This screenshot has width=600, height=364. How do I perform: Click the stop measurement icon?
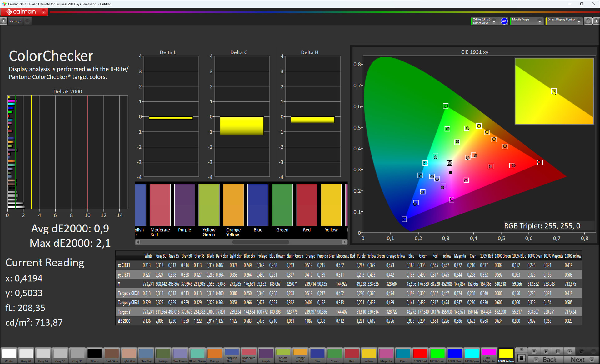click(x=534, y=351)
